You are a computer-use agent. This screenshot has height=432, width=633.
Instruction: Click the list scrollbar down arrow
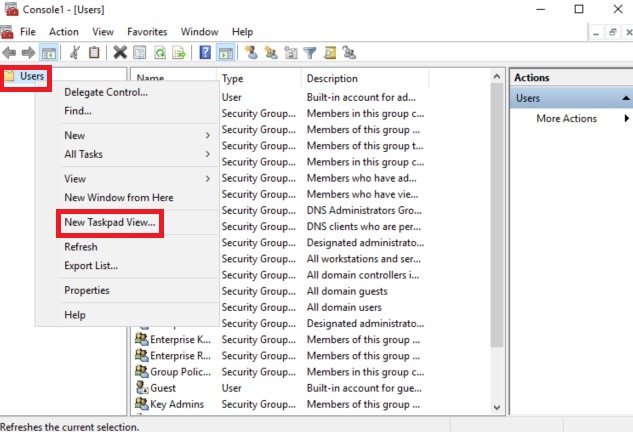click(x=497, y=407)
